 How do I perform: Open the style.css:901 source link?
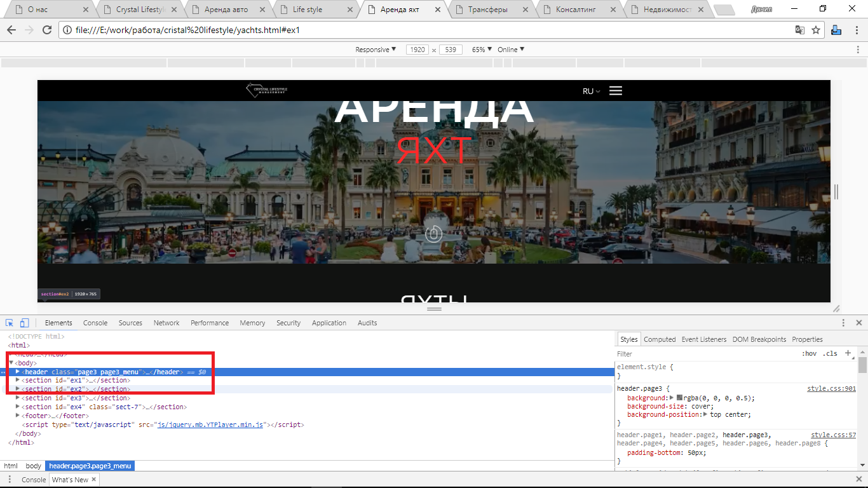(831, 388)
